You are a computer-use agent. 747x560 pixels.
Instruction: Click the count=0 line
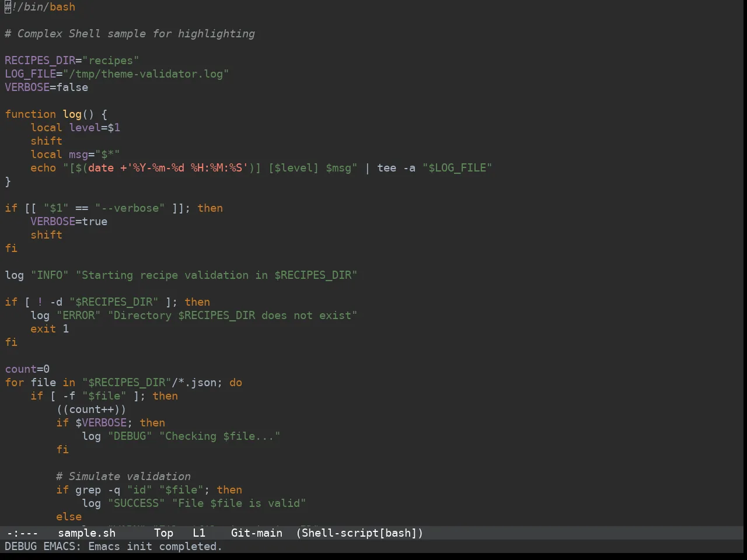click(x=27, y=369)
